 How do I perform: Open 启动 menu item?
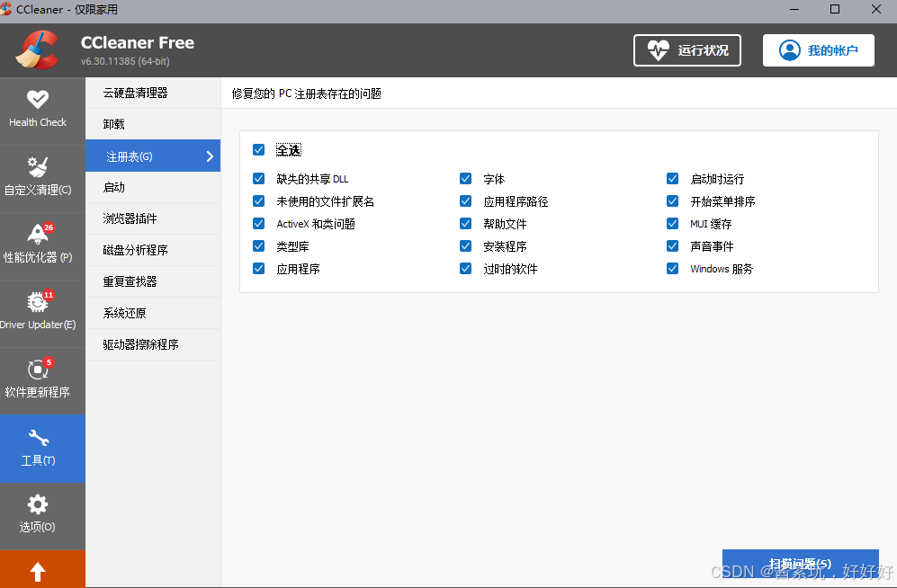(x=153, y=187)
